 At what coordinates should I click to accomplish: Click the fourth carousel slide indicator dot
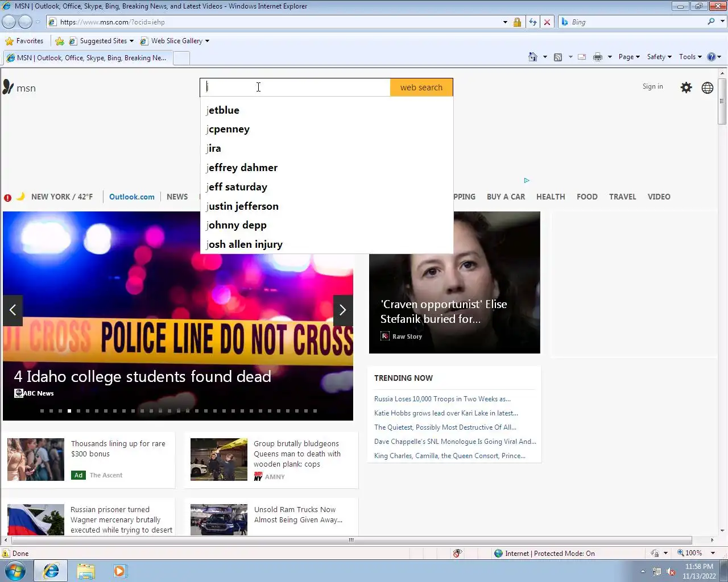click(x=69, y=410)
